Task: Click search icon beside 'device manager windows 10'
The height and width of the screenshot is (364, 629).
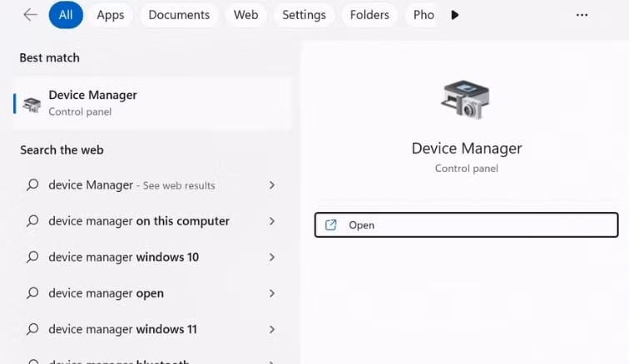Action: 32,257
